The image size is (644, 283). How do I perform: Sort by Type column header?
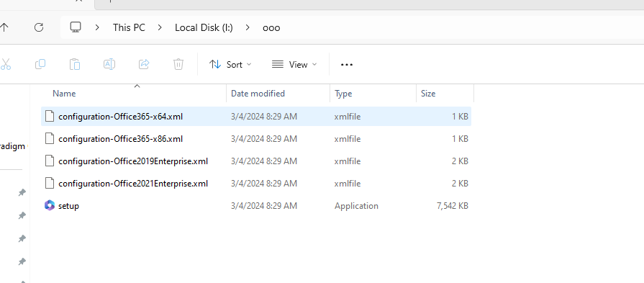(343, 94)
